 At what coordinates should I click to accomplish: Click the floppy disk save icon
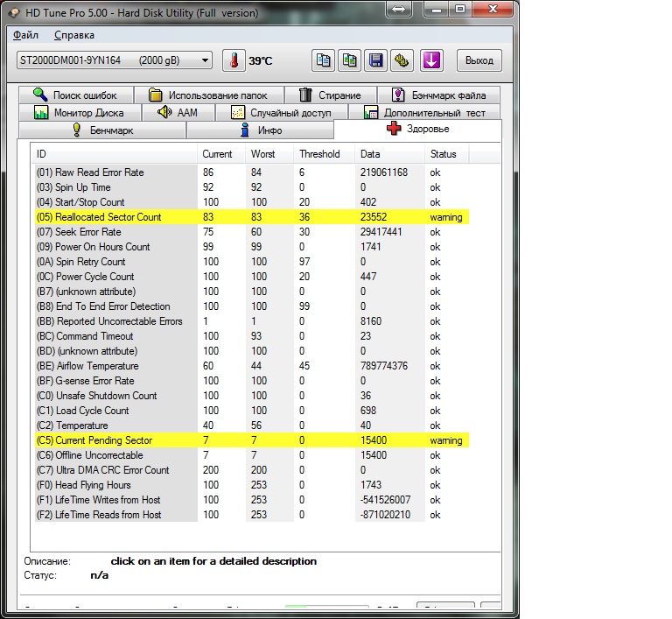[x=376, y=60]
